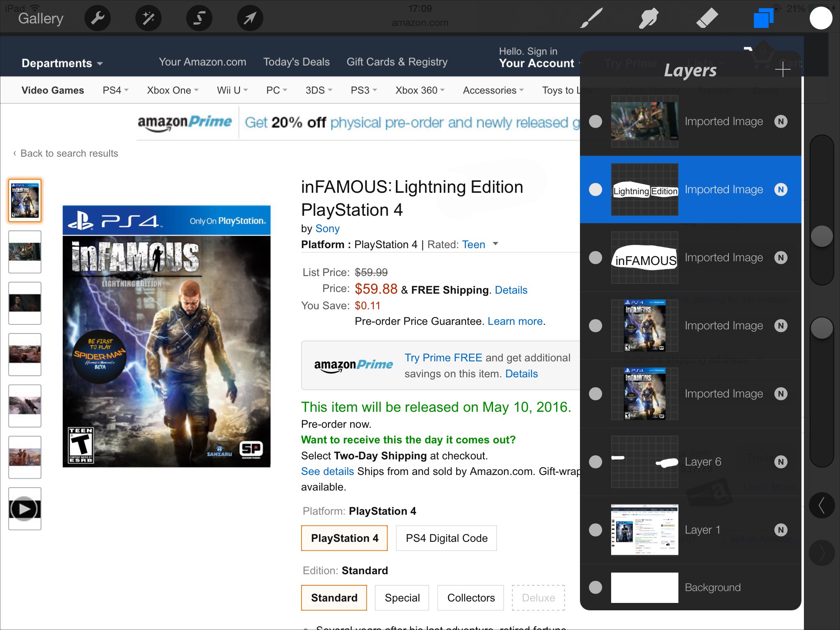Open blend mode N on inFAMOUS text layer
Viewport: 840px width, 630px height.
781,258
